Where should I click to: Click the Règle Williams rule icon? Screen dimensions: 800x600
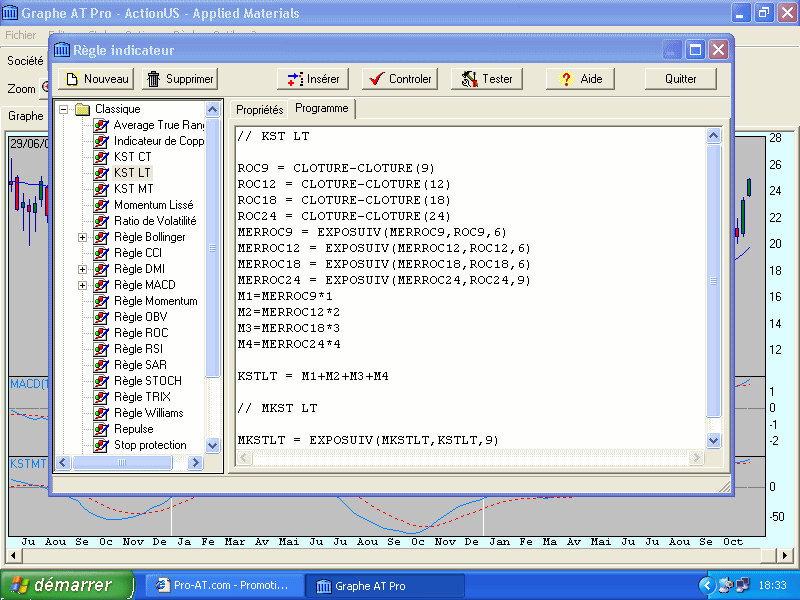click(x=101, y=413)
